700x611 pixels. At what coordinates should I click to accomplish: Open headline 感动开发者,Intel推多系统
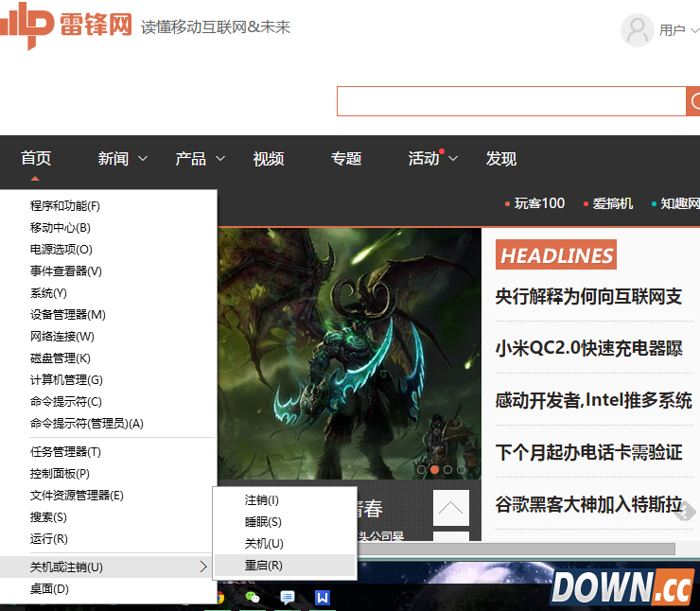594,400
